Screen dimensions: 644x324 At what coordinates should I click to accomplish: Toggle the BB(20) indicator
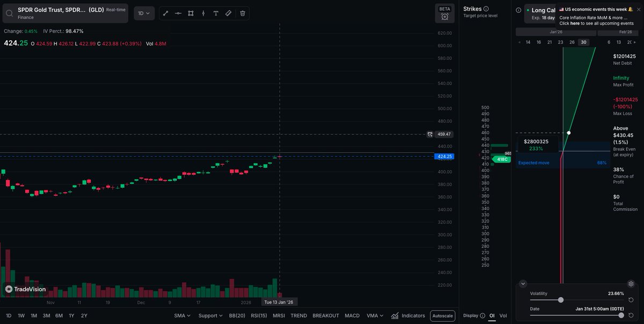click(237, 316)
